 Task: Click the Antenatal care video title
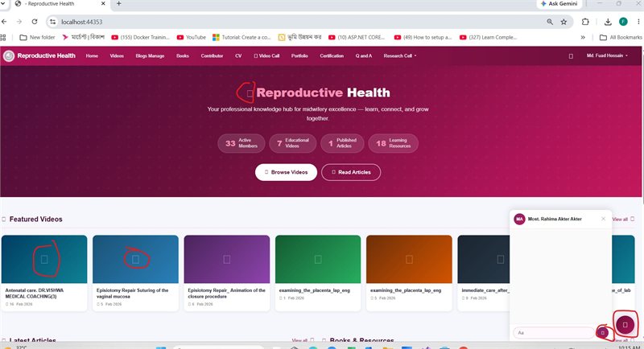(35, 294)
